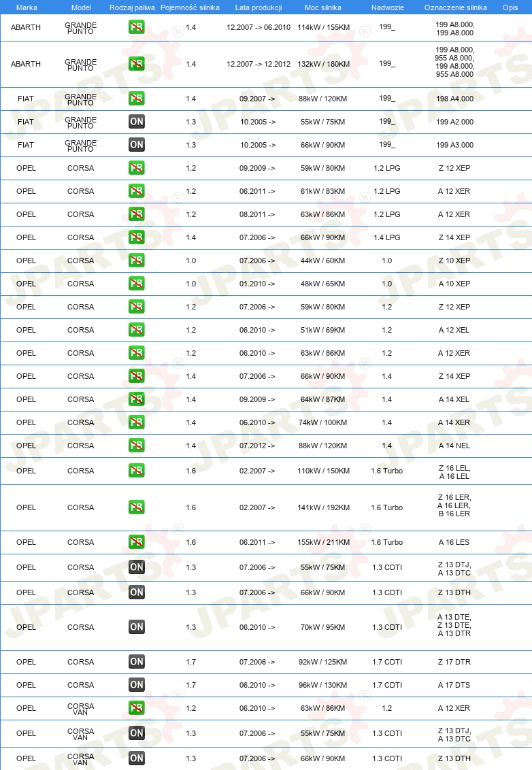
Task: Click diesel ON icon in Z 17 DTR row
Action: [x=137, y=661]
